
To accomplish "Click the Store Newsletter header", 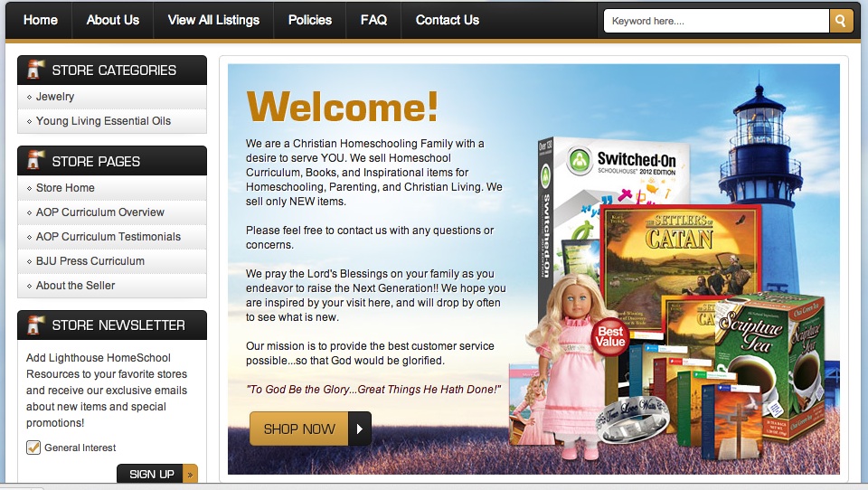I will click(112, 325).
